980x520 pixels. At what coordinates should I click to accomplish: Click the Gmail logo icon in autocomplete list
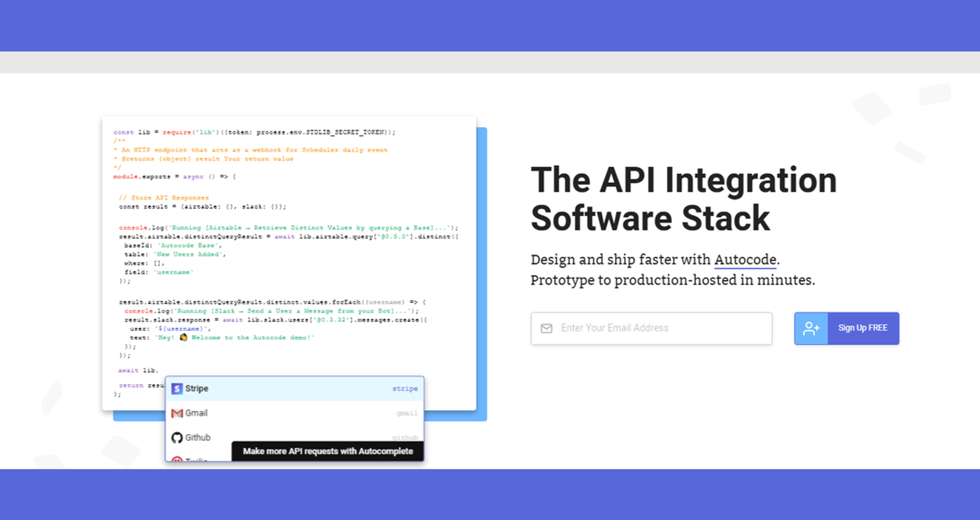[177, 413]
